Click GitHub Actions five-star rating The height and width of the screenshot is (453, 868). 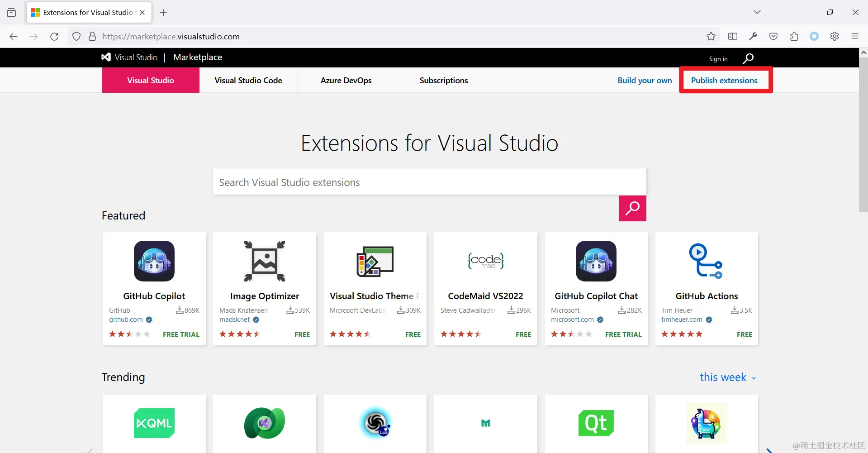682,334
